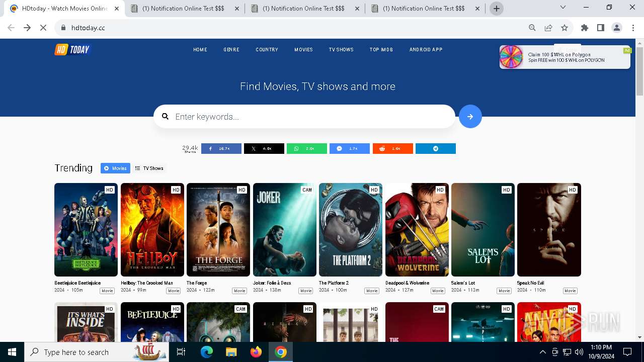Open Chrome three-dot menu

pos(633,28)
